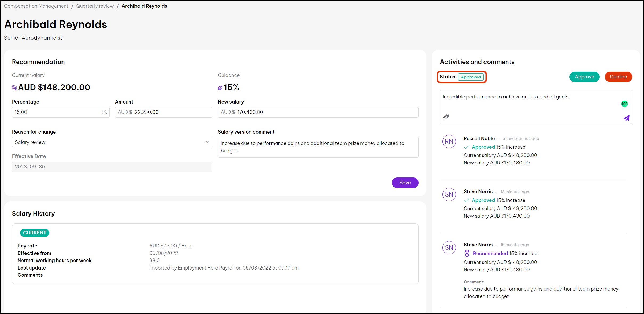
Task: Click the Salary version comment textbox
Action: click(x=318, y=147)
